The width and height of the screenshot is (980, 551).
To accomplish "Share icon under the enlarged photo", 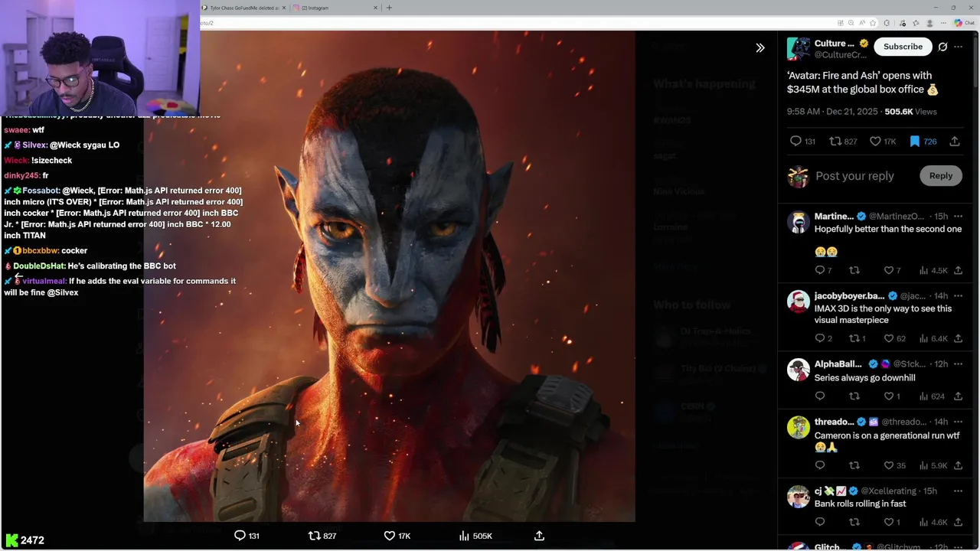I will click(539, 536).
